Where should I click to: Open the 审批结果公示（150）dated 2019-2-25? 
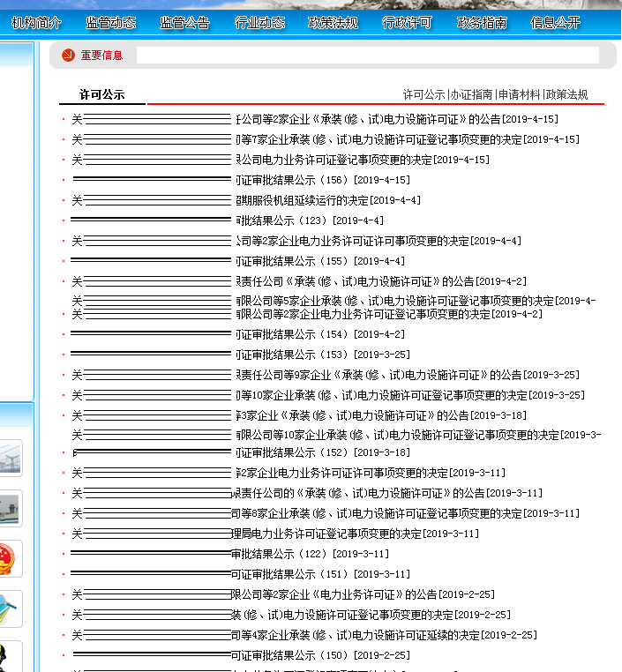pyautogui.click(x=309, y=655)
